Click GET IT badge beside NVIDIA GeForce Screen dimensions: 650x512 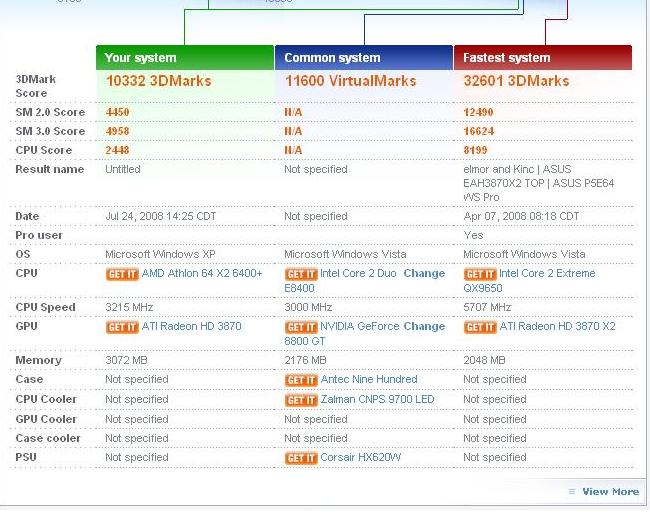pos(301,328)
